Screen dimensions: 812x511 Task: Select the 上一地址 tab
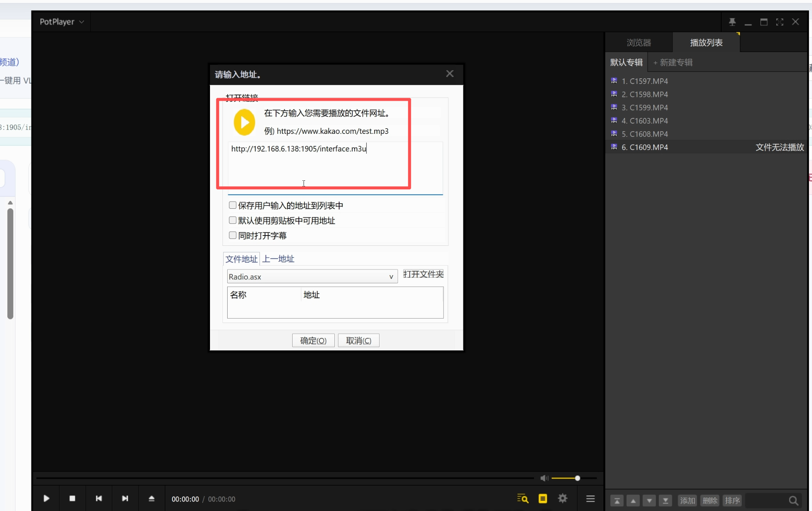pyautogui.click(x=278, y=259)
